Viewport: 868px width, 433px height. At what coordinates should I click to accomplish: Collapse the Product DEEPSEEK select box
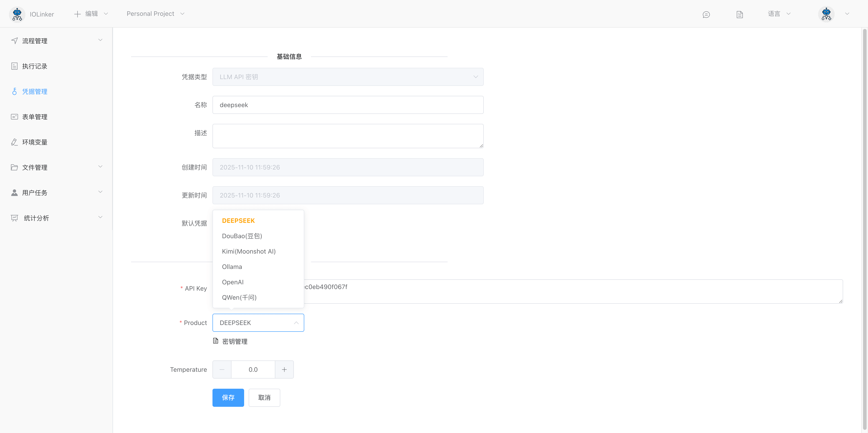click(x=258, y=323)
